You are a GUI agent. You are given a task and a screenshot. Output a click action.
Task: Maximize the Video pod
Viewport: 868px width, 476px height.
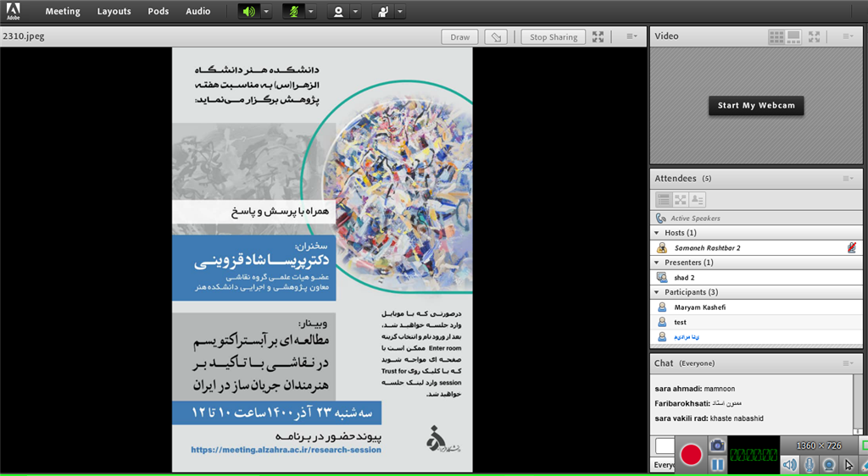pos(814,37)
